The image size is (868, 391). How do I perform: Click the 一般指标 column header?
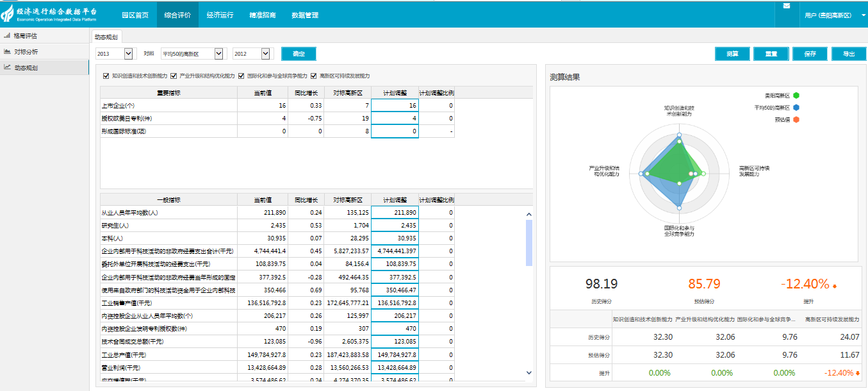click(168, 200)
